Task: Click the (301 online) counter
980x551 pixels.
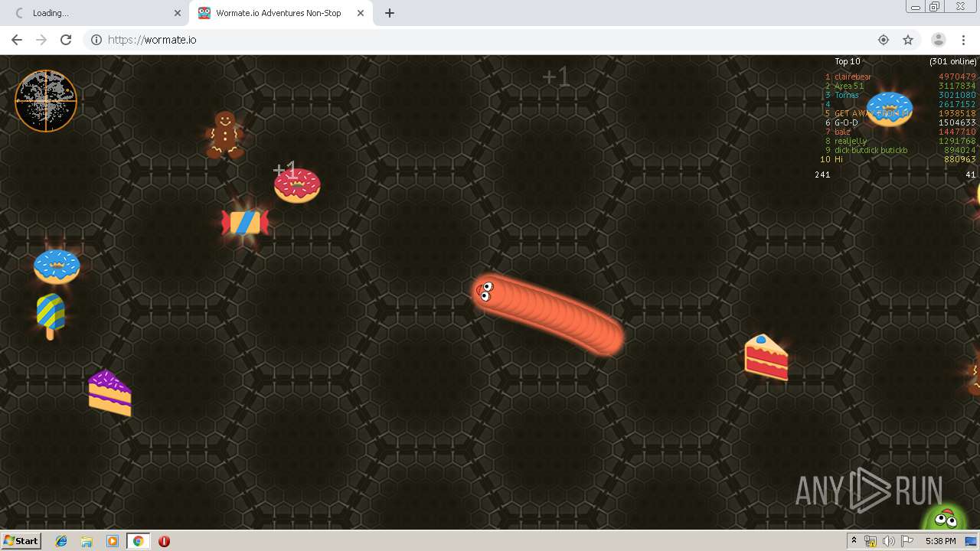Action: click(953, 61)
